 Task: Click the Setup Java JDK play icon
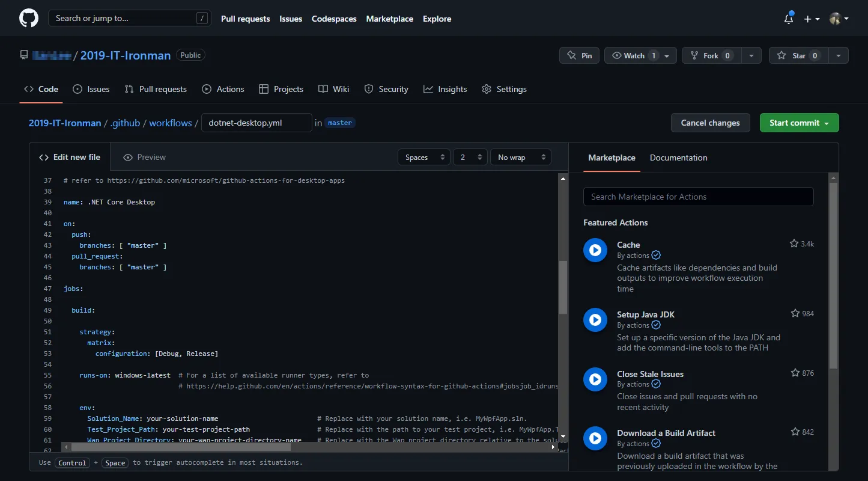[595, 320]
